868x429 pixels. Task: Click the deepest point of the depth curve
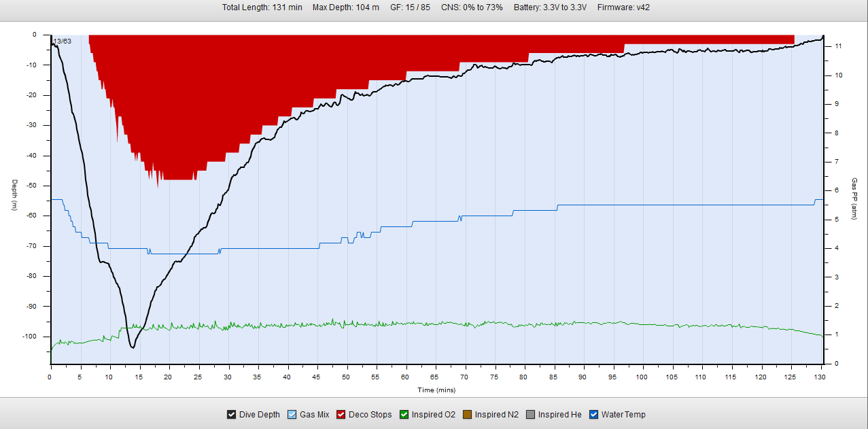(x=133, y=347)
